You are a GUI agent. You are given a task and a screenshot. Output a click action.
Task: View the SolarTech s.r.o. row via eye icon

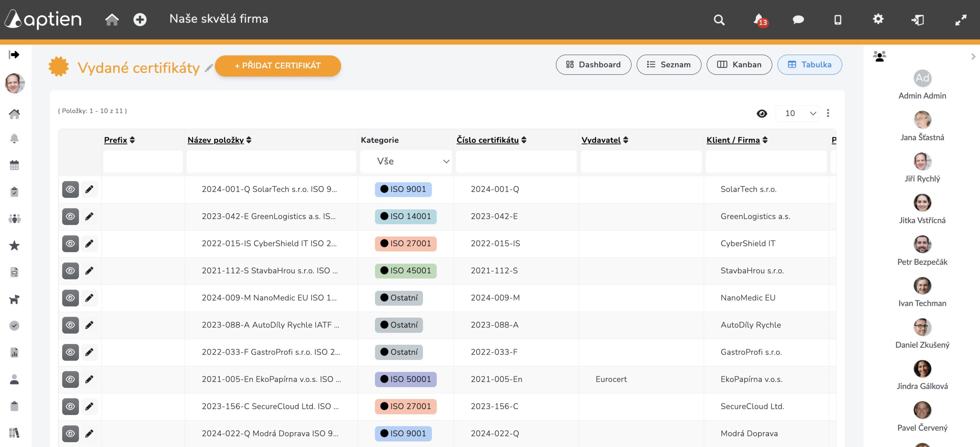(x=70, y=189)
